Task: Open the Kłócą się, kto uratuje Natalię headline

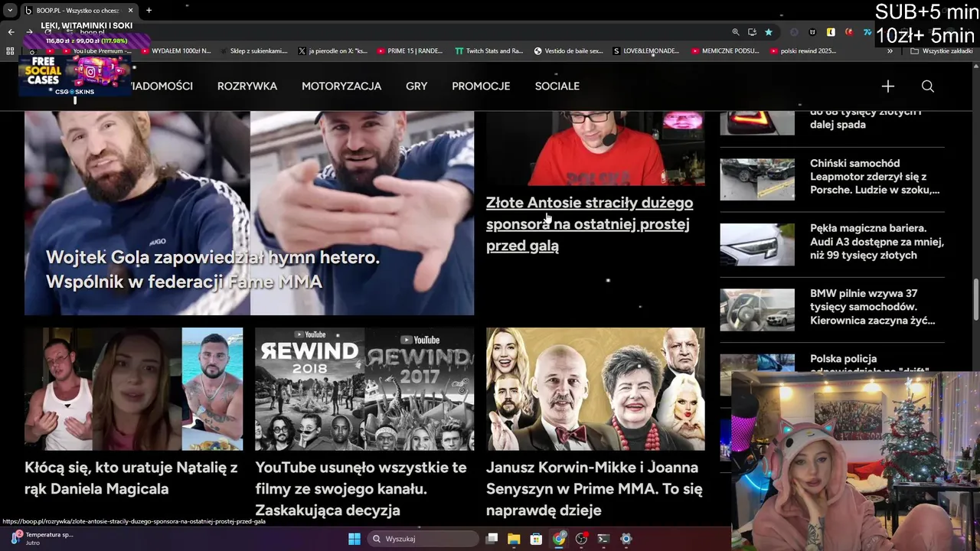Action: (131, 478)
